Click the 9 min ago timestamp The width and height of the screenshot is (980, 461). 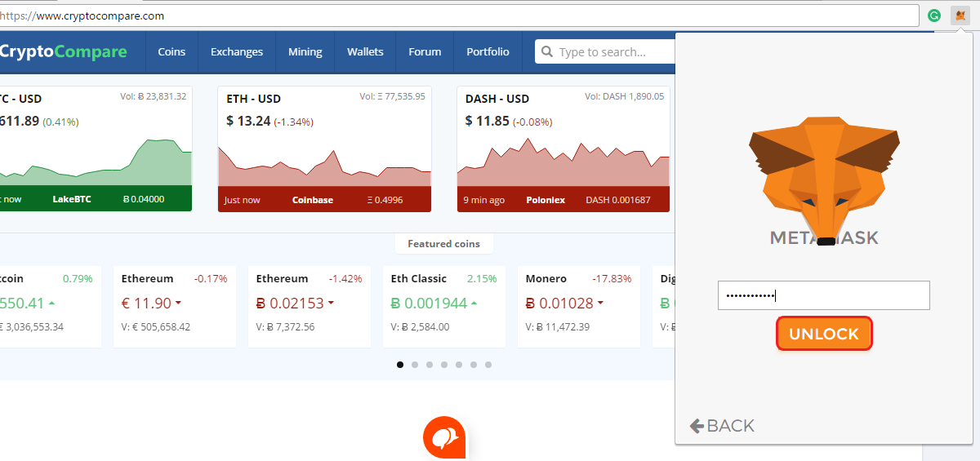click(x=484, y=200)
